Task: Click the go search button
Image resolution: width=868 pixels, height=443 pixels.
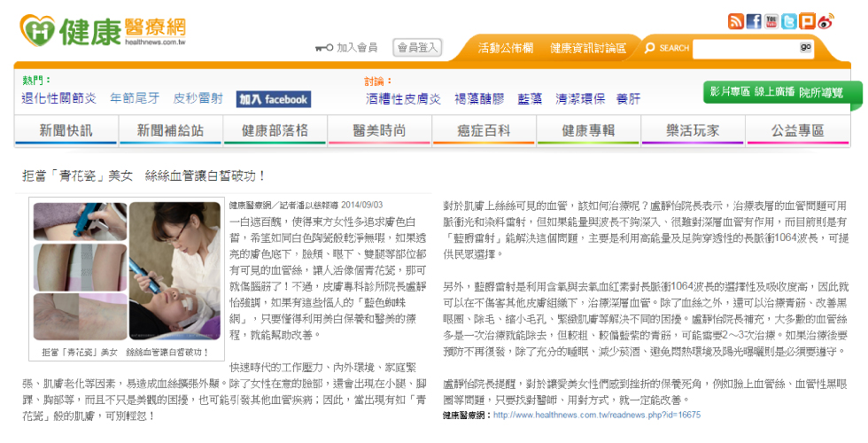Action: coord(806,48)
